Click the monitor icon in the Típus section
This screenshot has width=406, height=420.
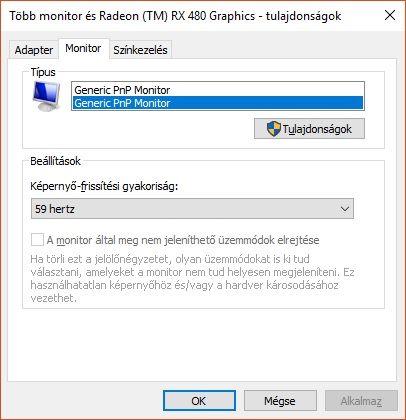tap(46, 96)
